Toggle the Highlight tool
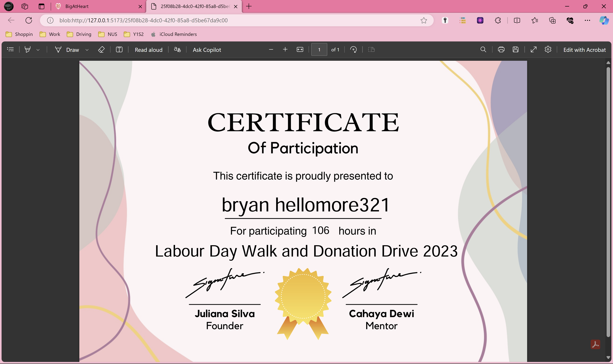The height and width of the screenshot is (364, 613). [27, 50]
